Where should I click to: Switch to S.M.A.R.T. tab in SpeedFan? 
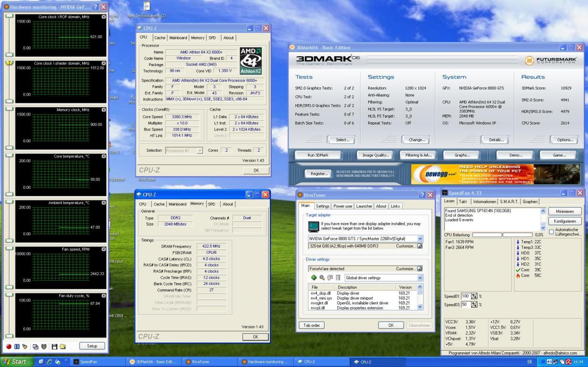[x=510, y=201]
